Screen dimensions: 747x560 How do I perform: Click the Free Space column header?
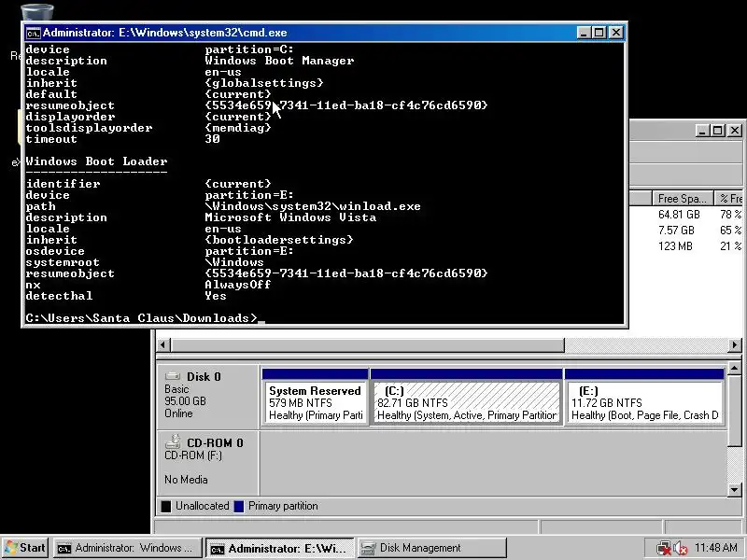pos(683,198)
